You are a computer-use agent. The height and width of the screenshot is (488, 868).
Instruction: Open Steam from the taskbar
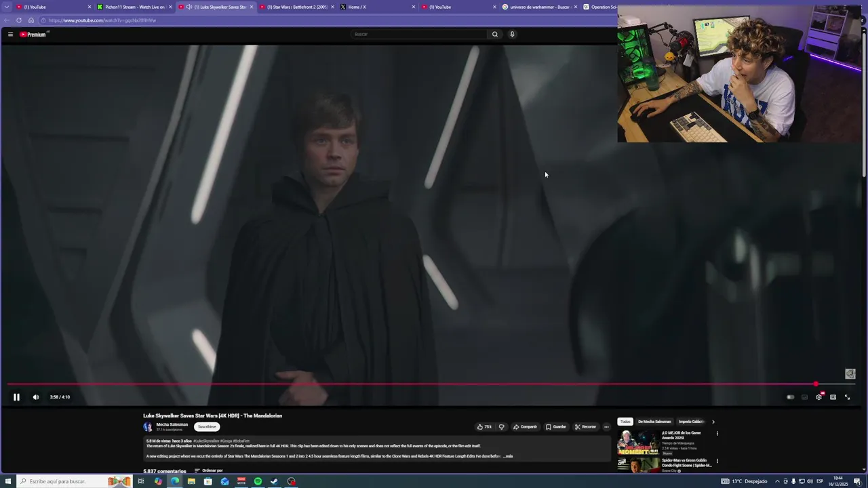[275, 481]
